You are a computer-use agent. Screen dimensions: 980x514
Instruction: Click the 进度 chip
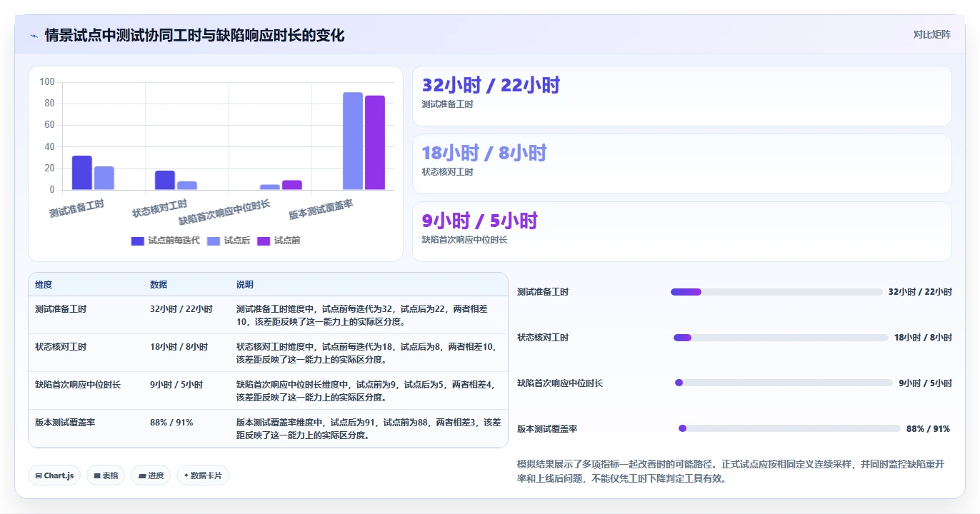tap(151, 475)
